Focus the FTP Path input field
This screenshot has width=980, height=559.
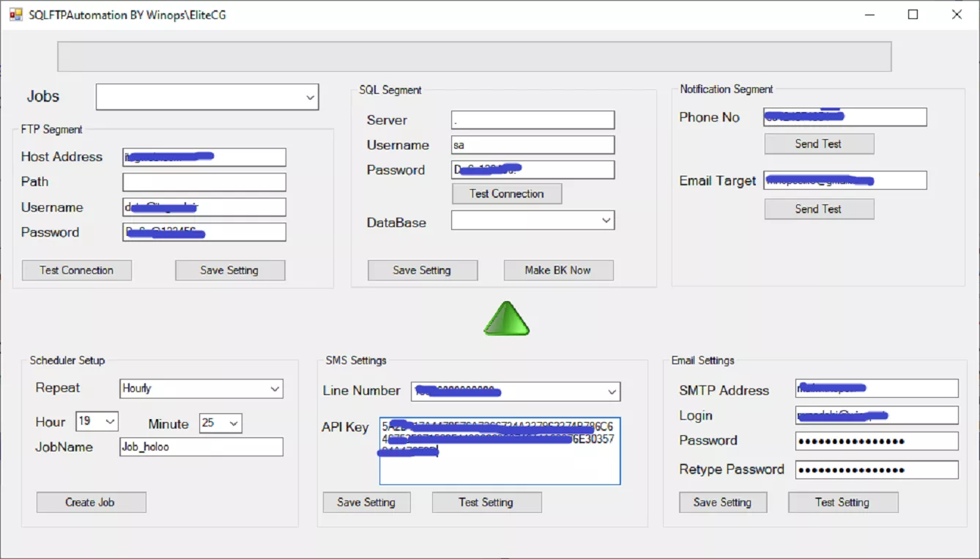[x=204, y=182]
